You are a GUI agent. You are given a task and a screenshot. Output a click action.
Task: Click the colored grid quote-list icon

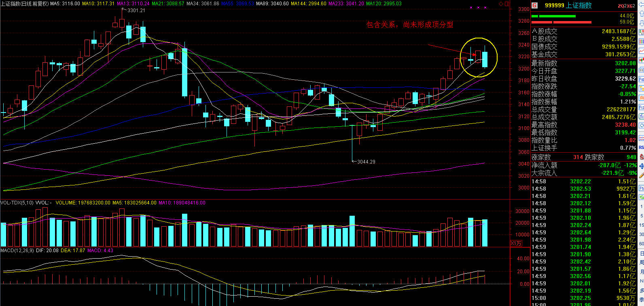(641, 41)
